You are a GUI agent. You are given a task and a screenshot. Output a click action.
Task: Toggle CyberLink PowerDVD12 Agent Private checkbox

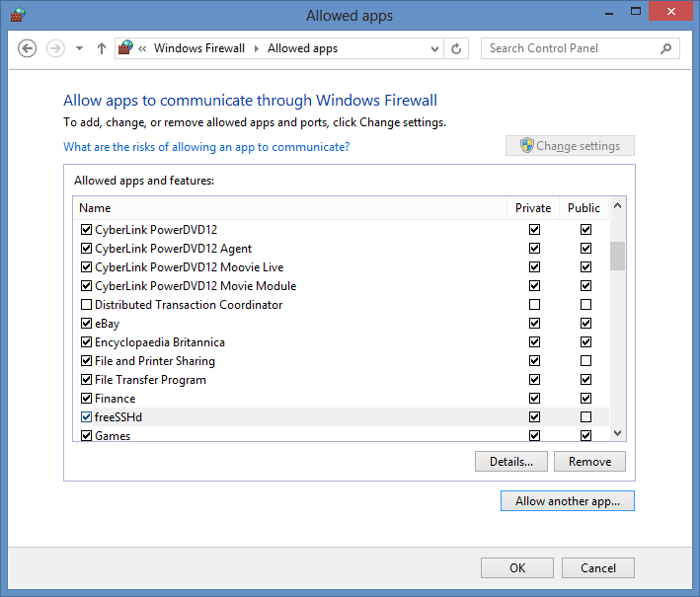[x=534, y=248]
